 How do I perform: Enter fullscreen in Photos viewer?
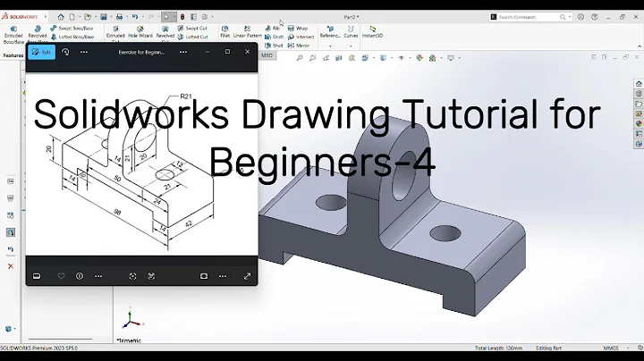247,276
